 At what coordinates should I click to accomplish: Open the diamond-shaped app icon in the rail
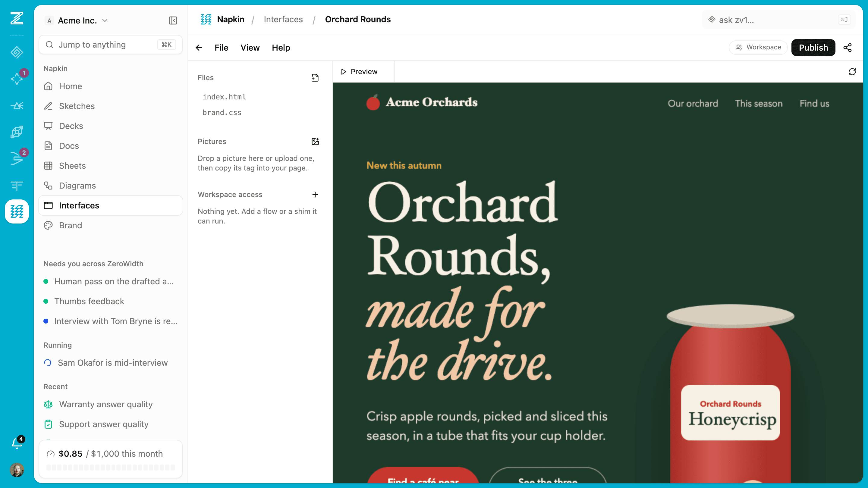coord(17,52)
